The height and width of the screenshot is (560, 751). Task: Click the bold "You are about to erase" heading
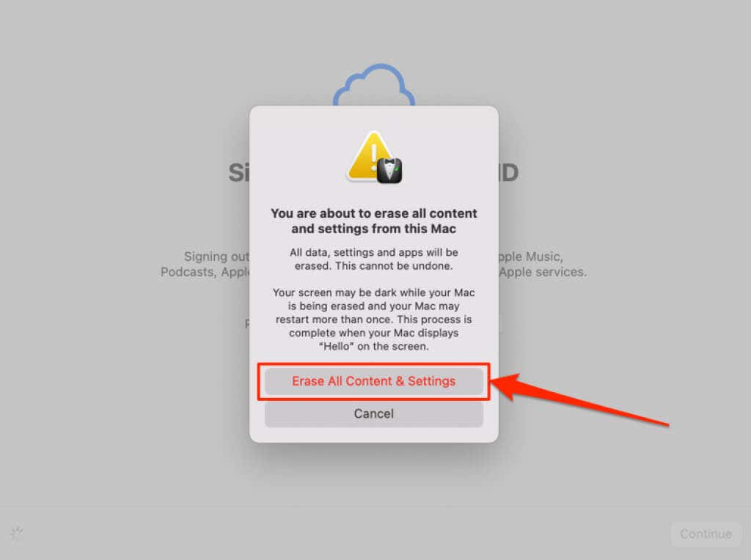373,221
